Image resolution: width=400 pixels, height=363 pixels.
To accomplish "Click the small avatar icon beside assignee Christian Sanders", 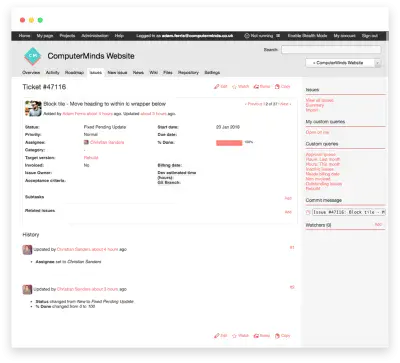I will pos(86,142).
